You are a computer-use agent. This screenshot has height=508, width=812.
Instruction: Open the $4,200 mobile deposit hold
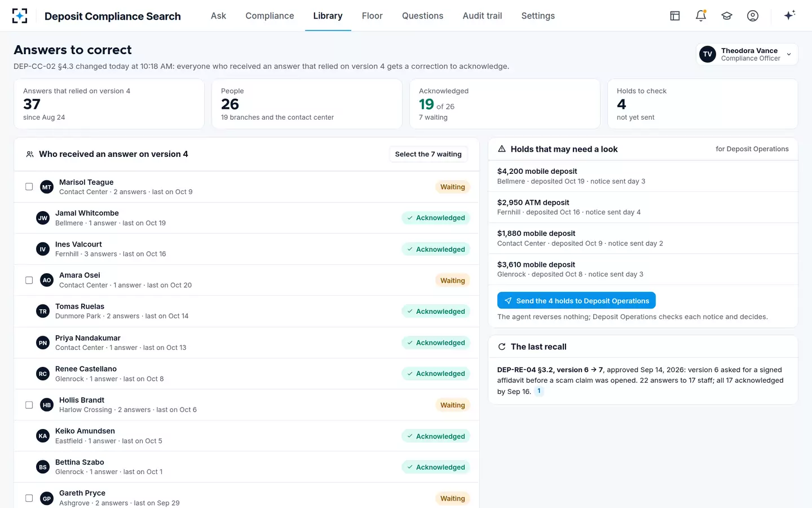click(x=643, y=176)
